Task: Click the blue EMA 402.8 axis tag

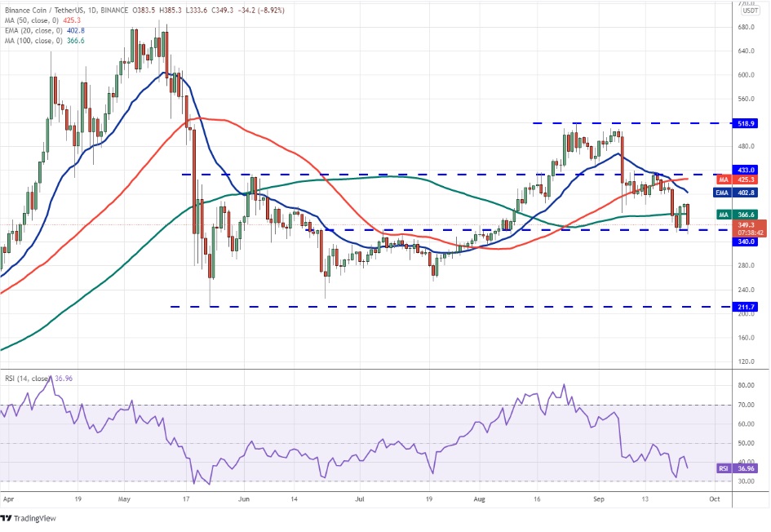Action: 739,193
